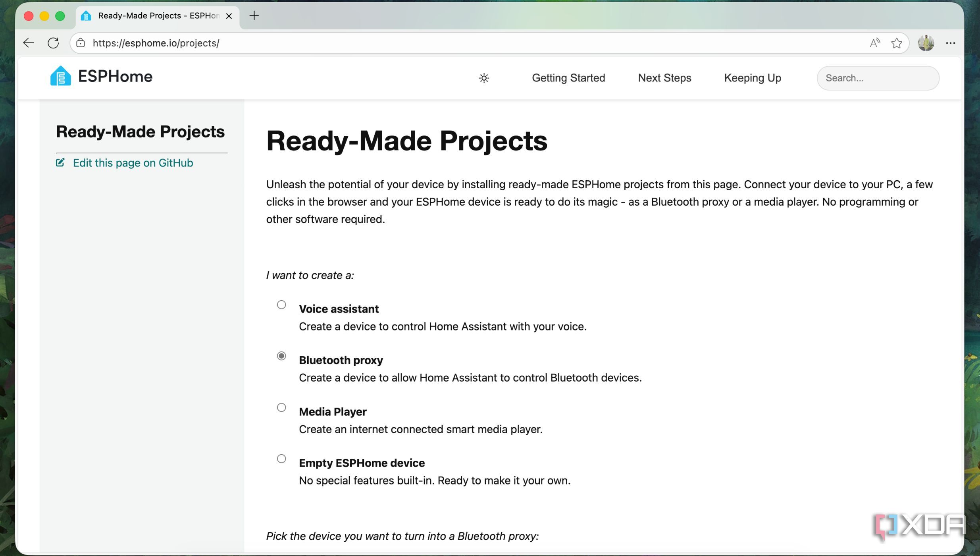Open the browser profile avatar

click(x=926, y=43)
